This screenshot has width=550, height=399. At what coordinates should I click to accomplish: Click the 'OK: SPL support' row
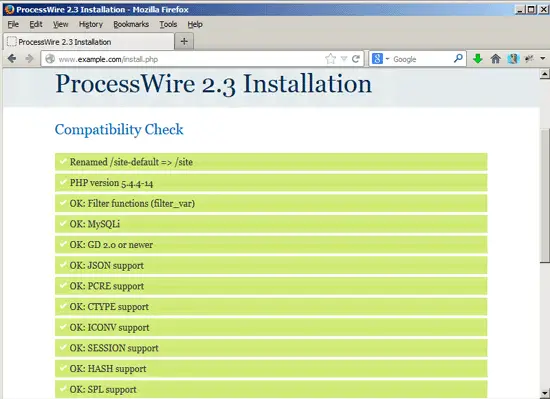click(x=271, y=389)
